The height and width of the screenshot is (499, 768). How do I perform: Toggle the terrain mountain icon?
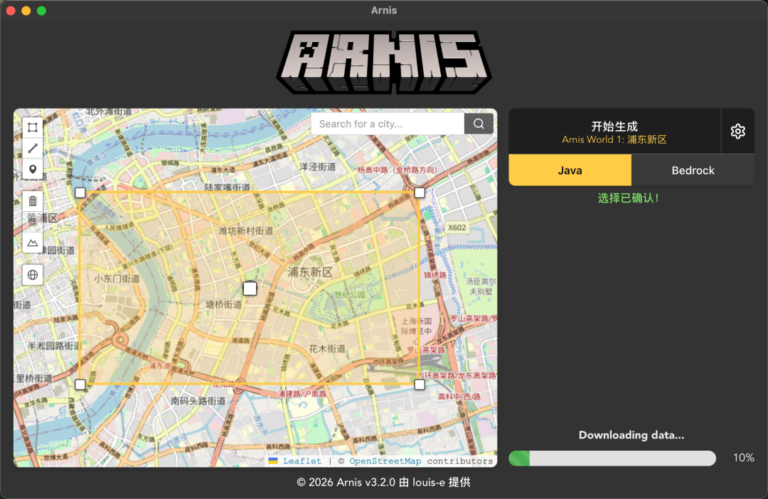pos(33,243)
